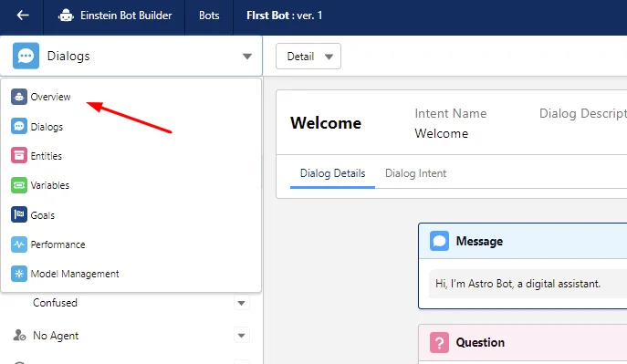Image resolution: width=627 pixels, height=364 pixels.
Task: Select Dialogs menu item
Action: [x=47, y=127]
